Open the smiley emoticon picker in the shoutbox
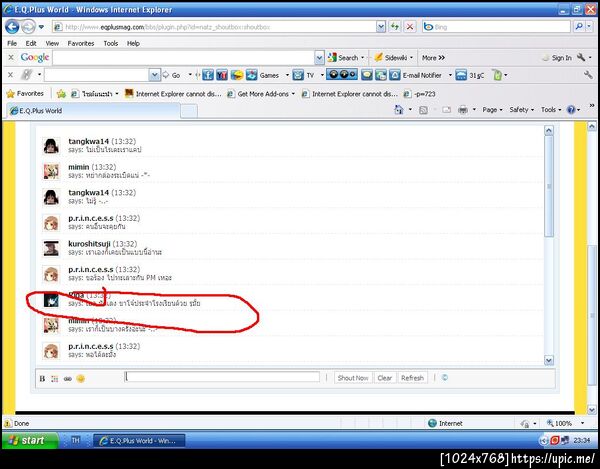Screen dimensions: 600x469 [x=80, y=379]
